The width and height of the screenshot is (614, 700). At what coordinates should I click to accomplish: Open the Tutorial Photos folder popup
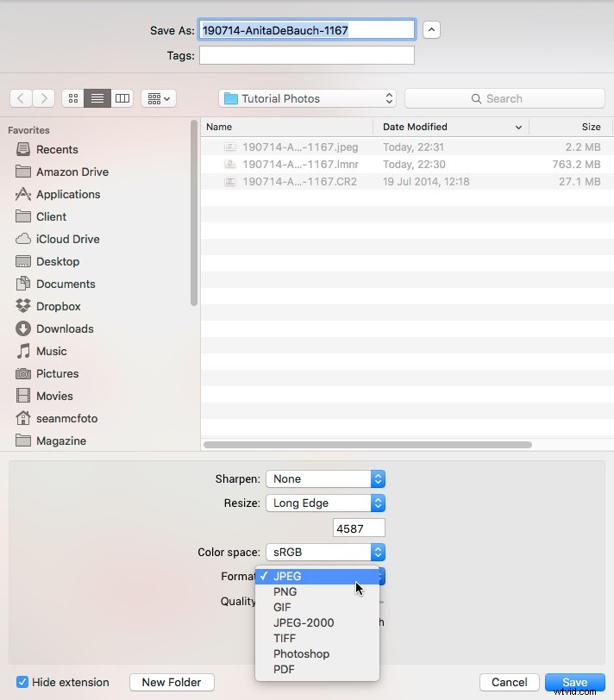click(x=308, y=98)
